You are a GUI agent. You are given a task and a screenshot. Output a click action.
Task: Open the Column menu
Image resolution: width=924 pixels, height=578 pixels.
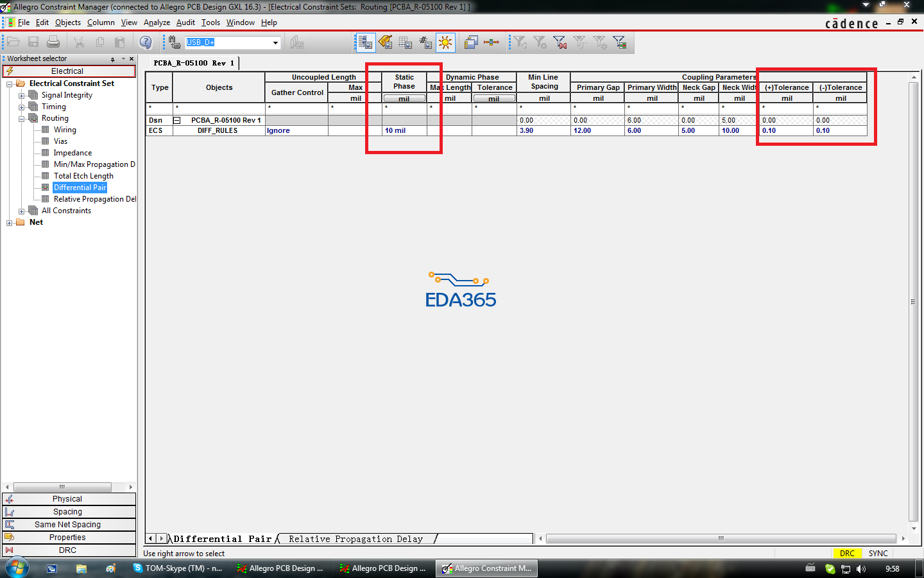pos(101,22)
